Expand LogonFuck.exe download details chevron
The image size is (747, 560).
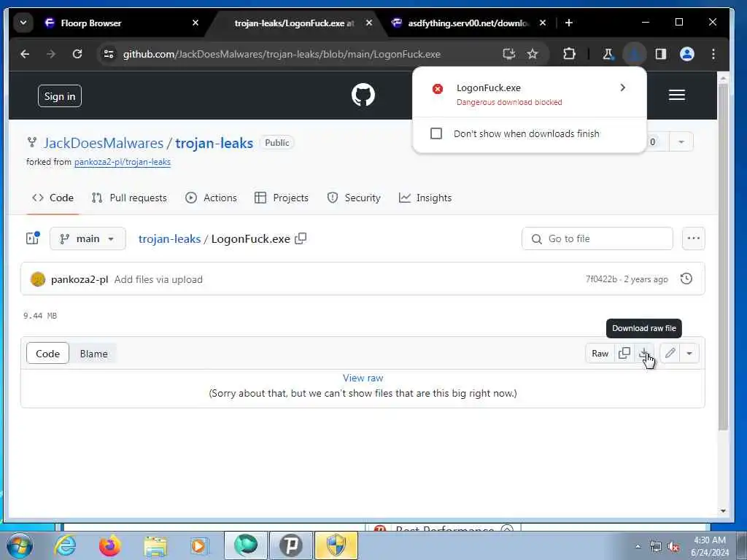click(x=623, y=87)
